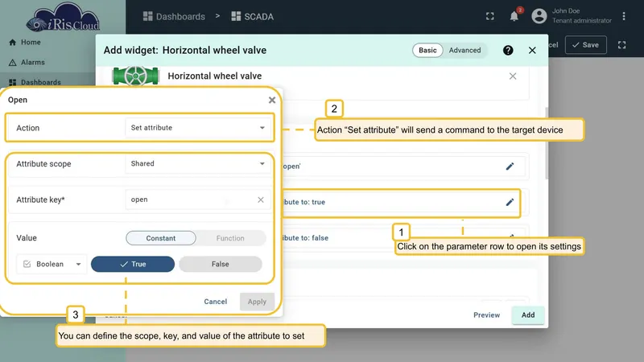
Task: Toggle fullscreen in top bar
Action: click(490, 16)
